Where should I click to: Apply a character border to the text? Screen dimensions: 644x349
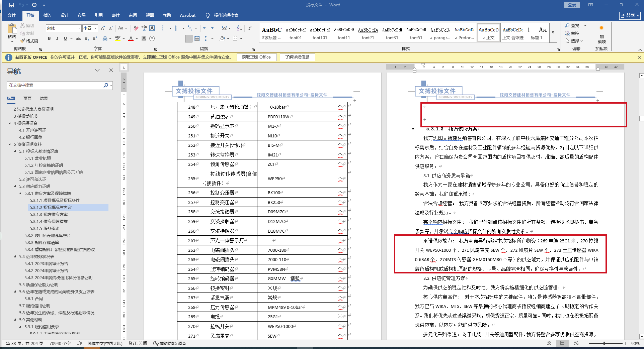tap(152, 28)
